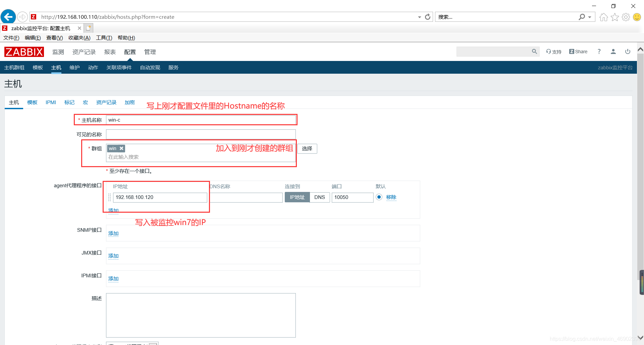The width and height of the screenshot is (644, 345).
Task: Open 服务 submenu
Action: 173,68
